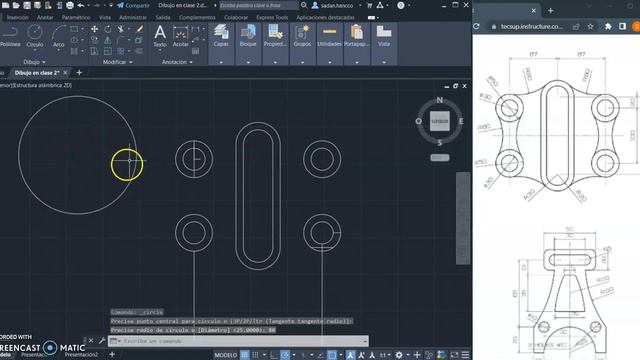Click the rectangle tool icon in Dibujo panel
640x360 pixels.
(x=74, y=29)
